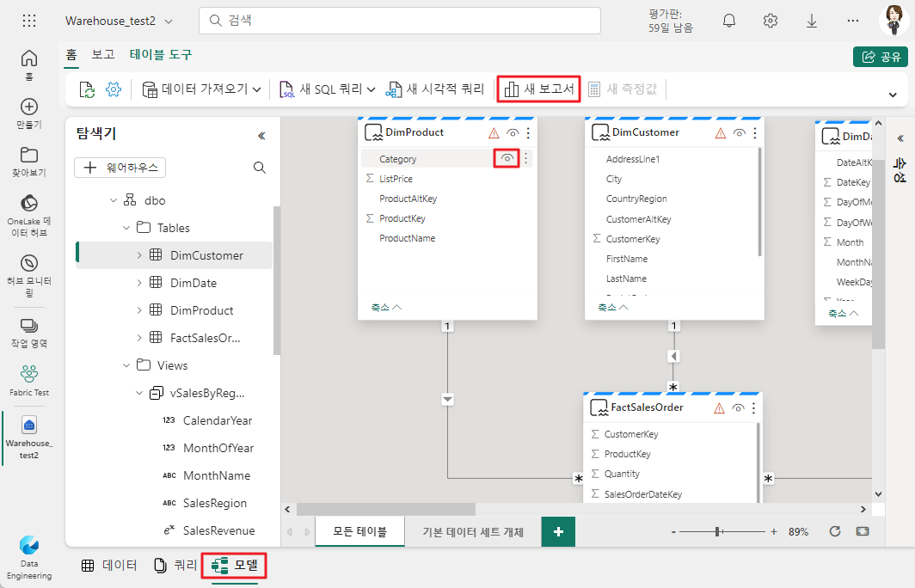Click the fit to screen icon

coord(863,531)
